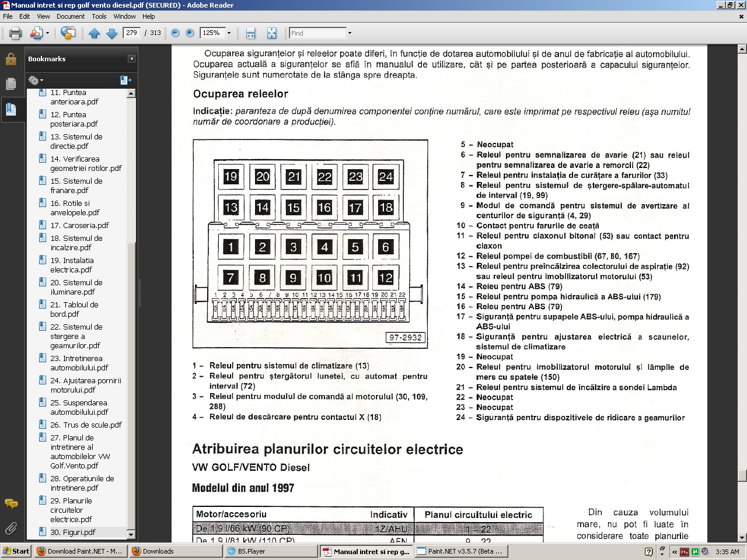Image resolution: width=747 pixels, height=560 pixels.
Task: Collapse the Bookmarks panel with arrow button
Action: 132,59
